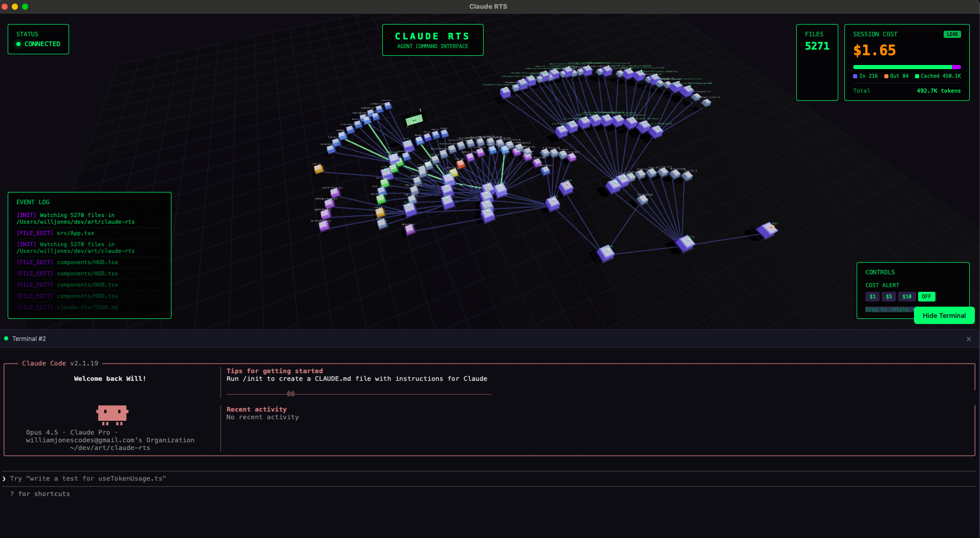Click the green Cached tokens legend square
The height and width of the screenshot is (538, 980).
[917, 76]
